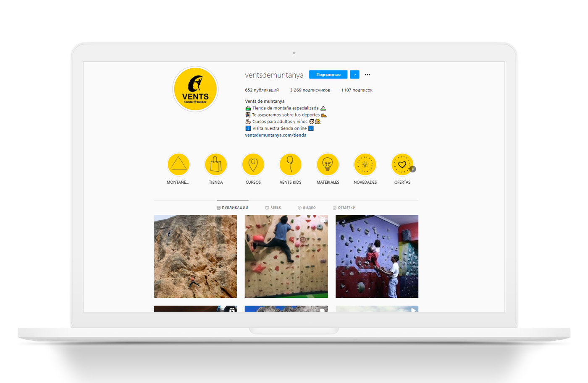Open the MONTAÑE... story highlight
This screenshot has height=383, width=588.
point(178,164)
